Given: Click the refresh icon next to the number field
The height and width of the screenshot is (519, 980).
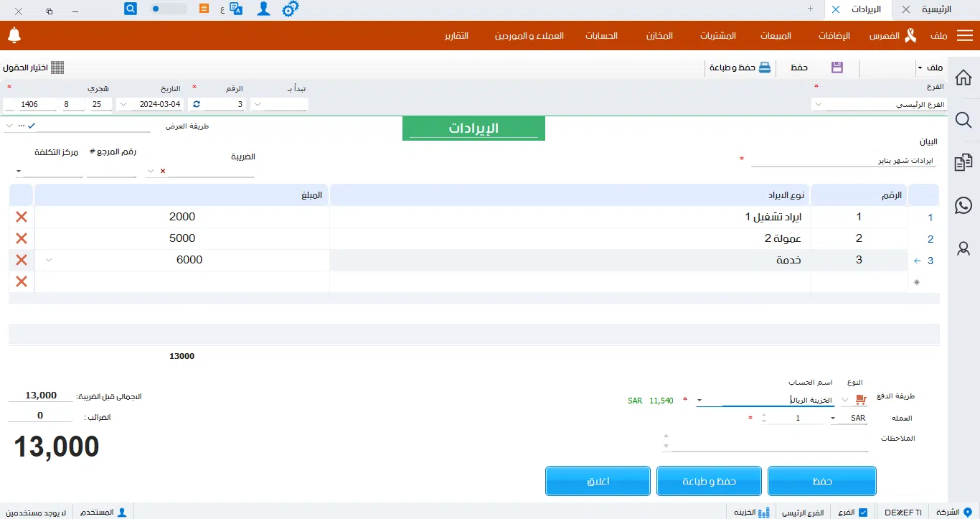Looking at the screenshot, I should click(196, 104).
